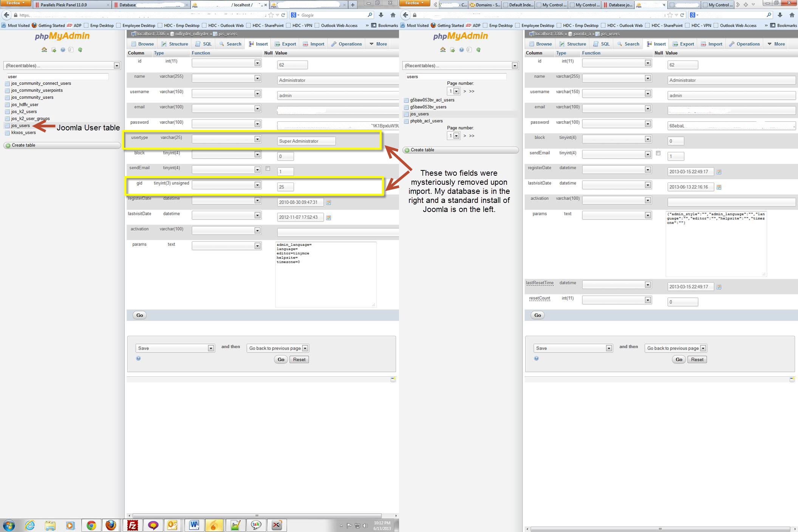The height and width of the screenshot is (532, 798).
Task: Open the calendar picker next to registerDate
Action: [329, 202]
